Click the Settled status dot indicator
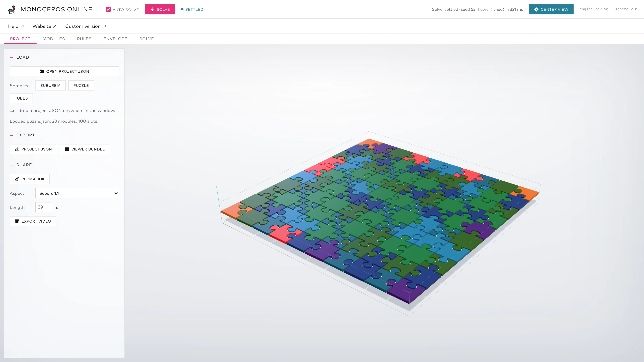The image size is (644, 362). tap(182, 10)
